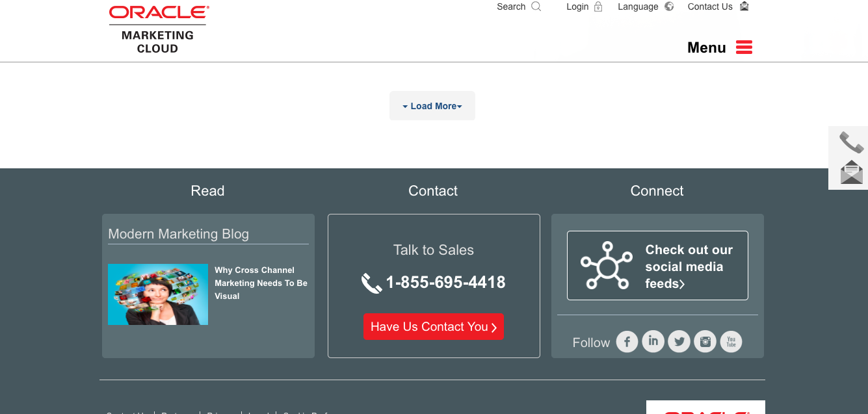Click the Contact Us envelope icon
Screen dimensions: 868x414
pyautogui.click(x=744, y=6)
